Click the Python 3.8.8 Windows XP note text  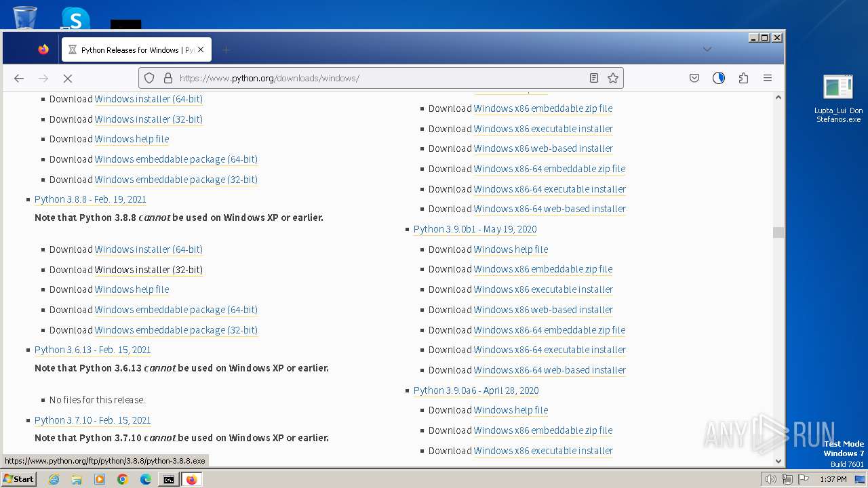179,218
